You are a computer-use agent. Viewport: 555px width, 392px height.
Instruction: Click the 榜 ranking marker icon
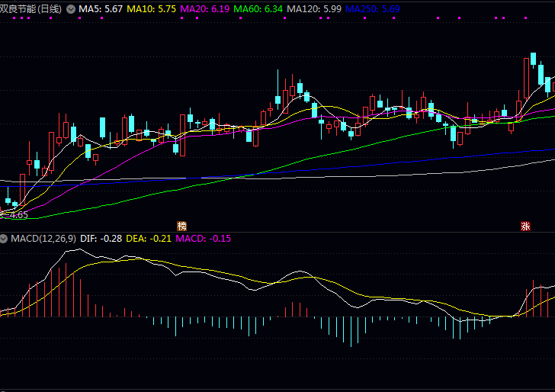[x=181, y=226]
